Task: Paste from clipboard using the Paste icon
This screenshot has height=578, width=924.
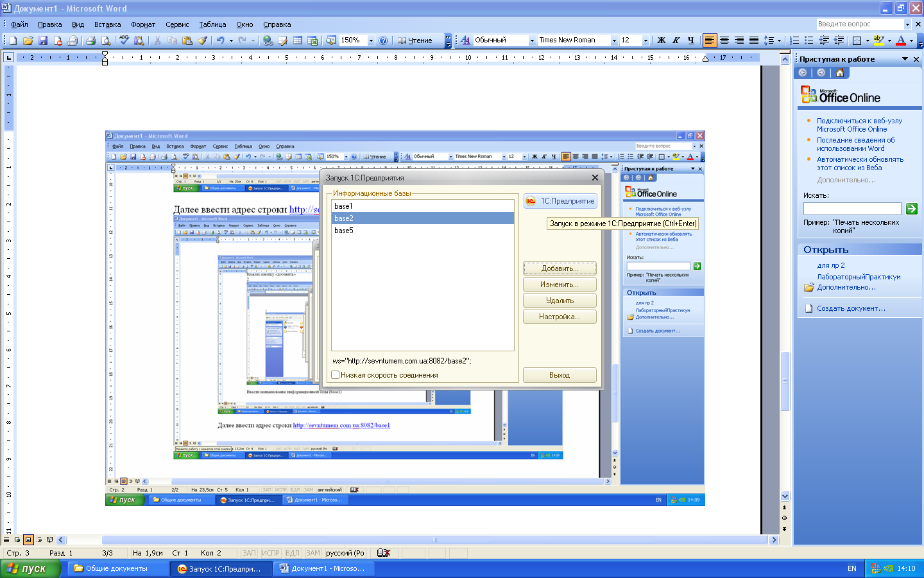Action: click(x=187, y=40)
